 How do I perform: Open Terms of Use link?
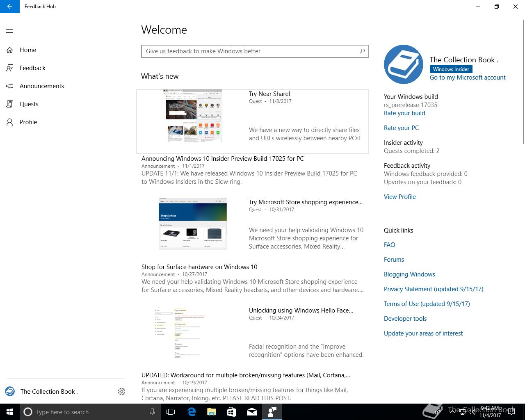[x=427, y=304]
